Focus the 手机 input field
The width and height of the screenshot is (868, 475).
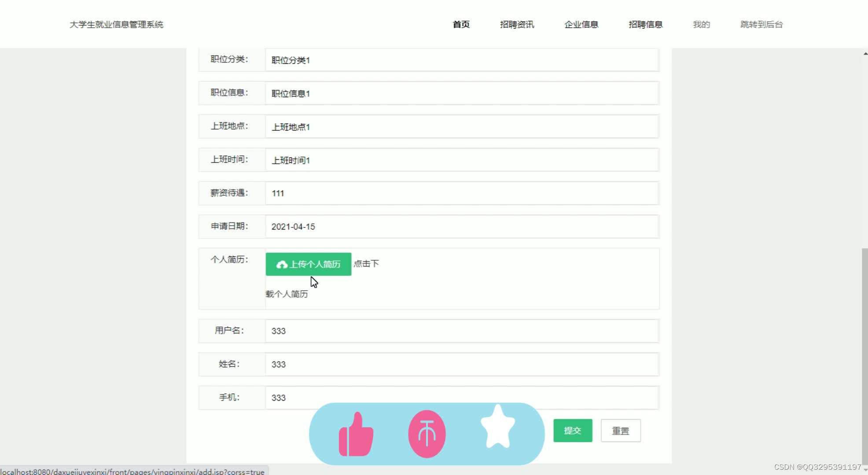(x=462, y=398)
